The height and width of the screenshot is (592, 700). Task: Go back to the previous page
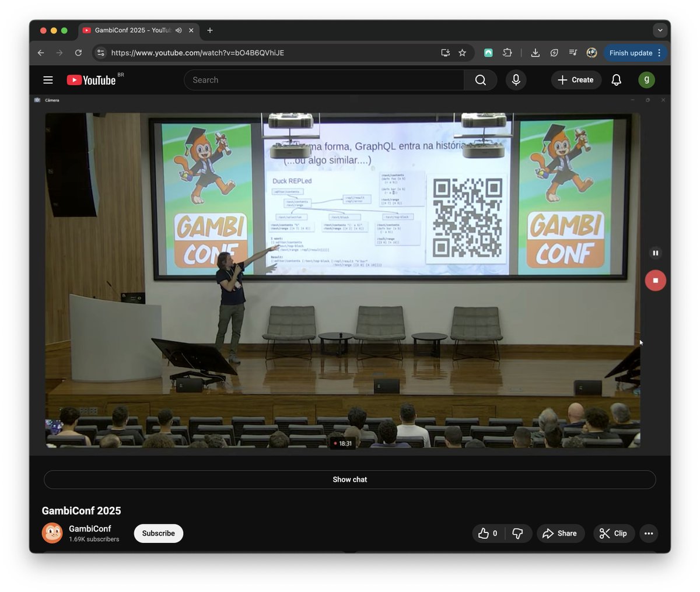41,52
